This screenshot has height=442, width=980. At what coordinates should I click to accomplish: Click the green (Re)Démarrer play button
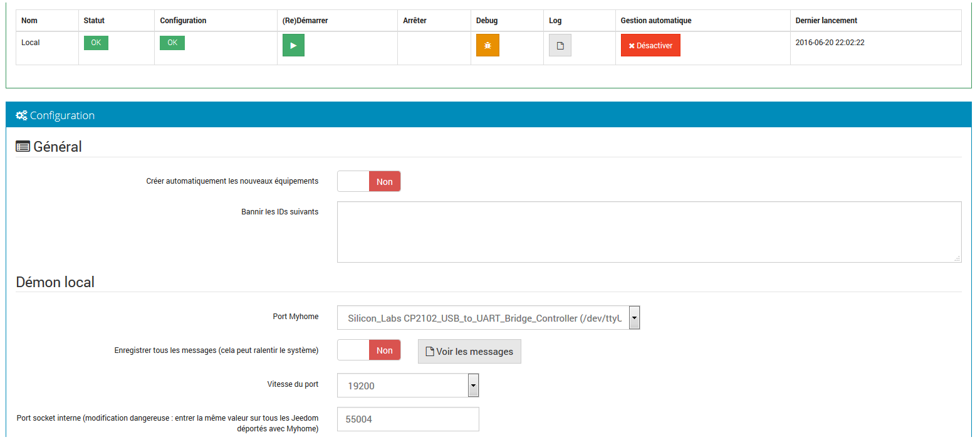pos(293,46)
